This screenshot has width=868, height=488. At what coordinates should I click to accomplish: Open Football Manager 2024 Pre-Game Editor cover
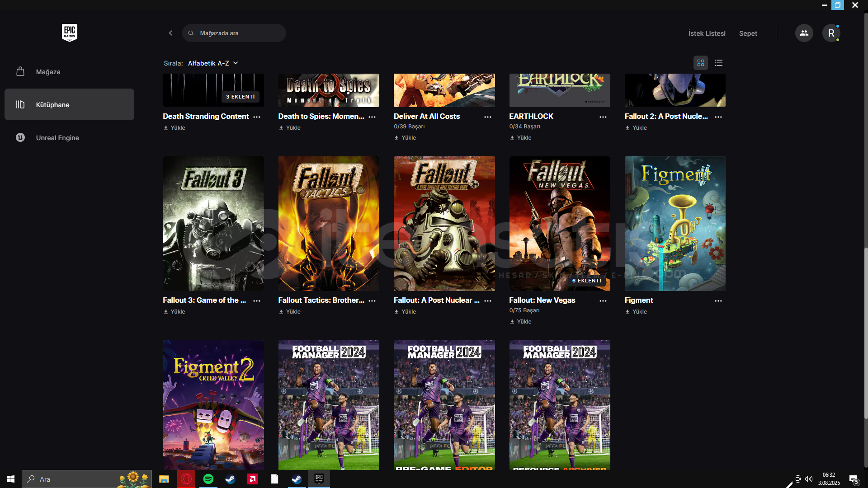click(444, 405)
